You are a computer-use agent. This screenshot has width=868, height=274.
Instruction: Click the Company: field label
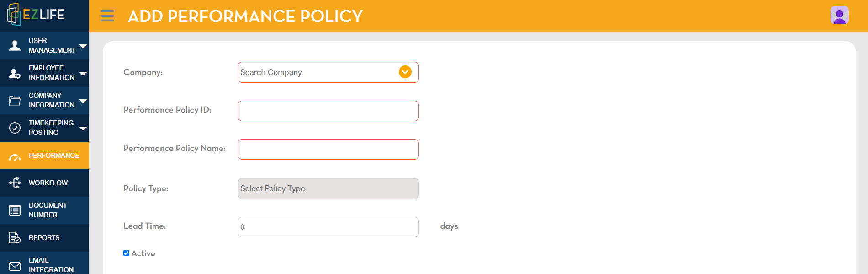click(x=143, y=72)
